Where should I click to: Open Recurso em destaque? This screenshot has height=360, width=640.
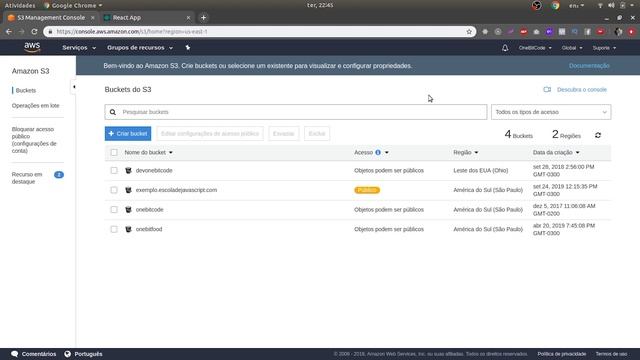27,178
